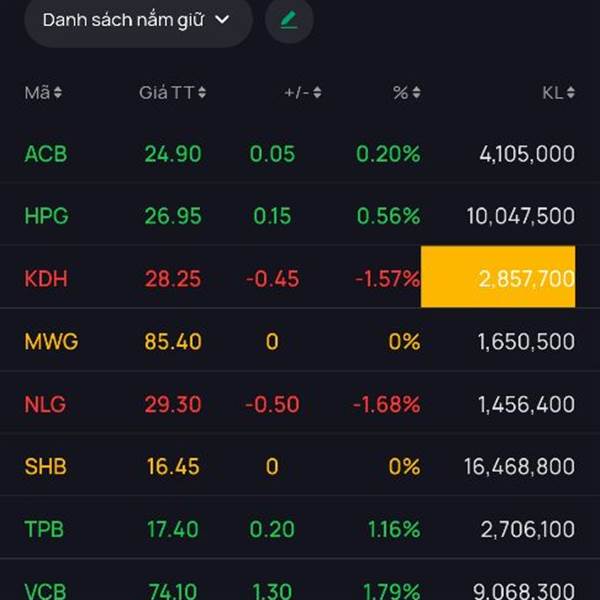Viewport: 600px width, 600px height.
Task: Click NLG percent change -1.68%
Action: point(386,404)
